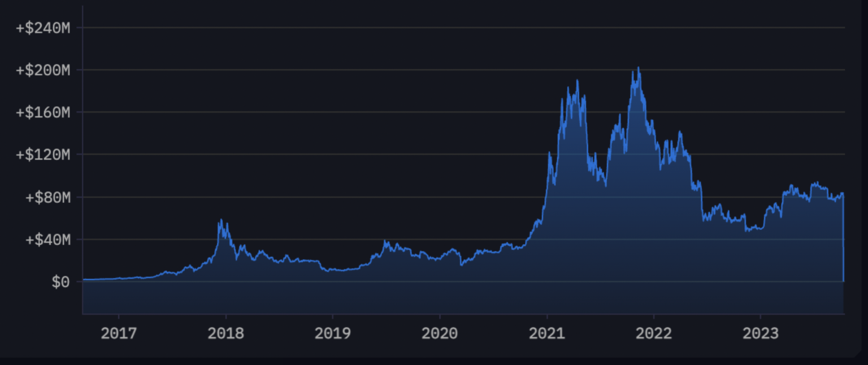Viewport: 868px width, 365px height.
Task: Click the chart's highest peak in late 2021
Action: 638,68
